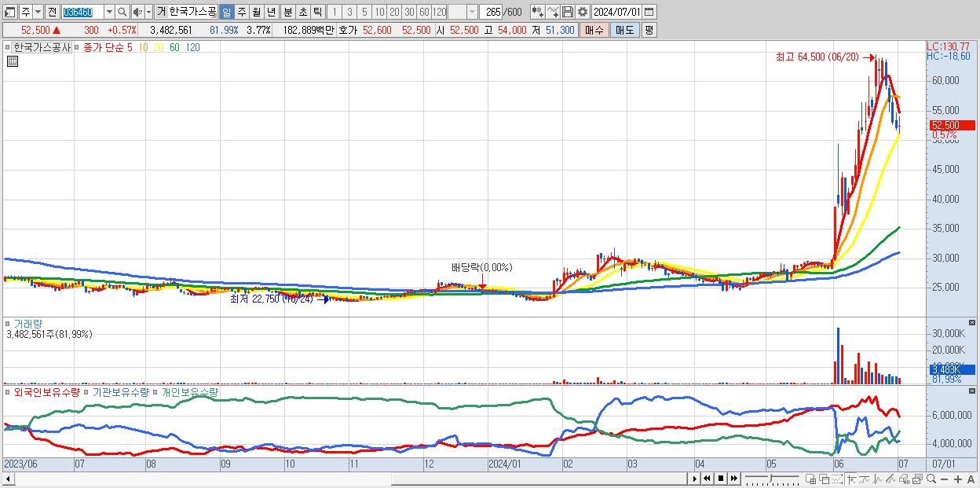
Task: Click the stock code input field 036460
Action: pyautogui.click(x=82, y=12)
